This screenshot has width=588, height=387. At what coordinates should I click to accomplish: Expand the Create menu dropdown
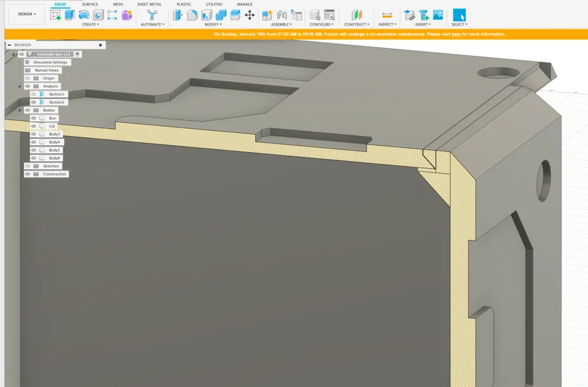pos(91,24)
